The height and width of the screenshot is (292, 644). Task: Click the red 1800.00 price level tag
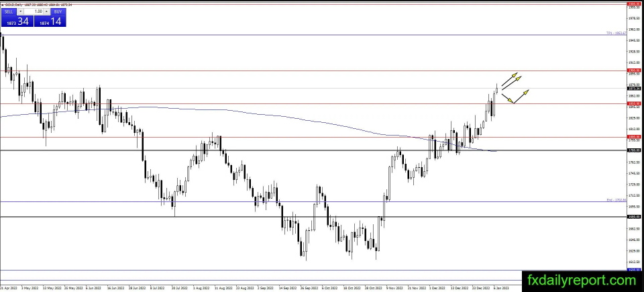click(634, 137)
